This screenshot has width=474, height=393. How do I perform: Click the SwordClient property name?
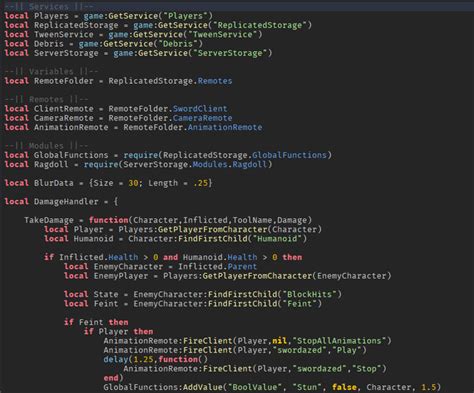200,109
